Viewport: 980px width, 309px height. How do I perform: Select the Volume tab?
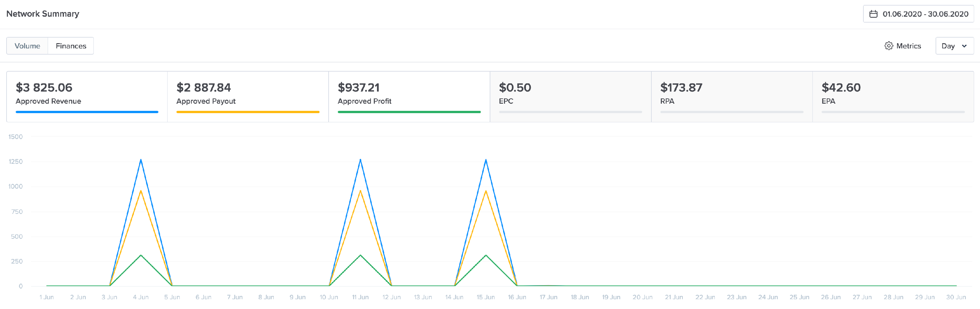(x=27, y=45)
